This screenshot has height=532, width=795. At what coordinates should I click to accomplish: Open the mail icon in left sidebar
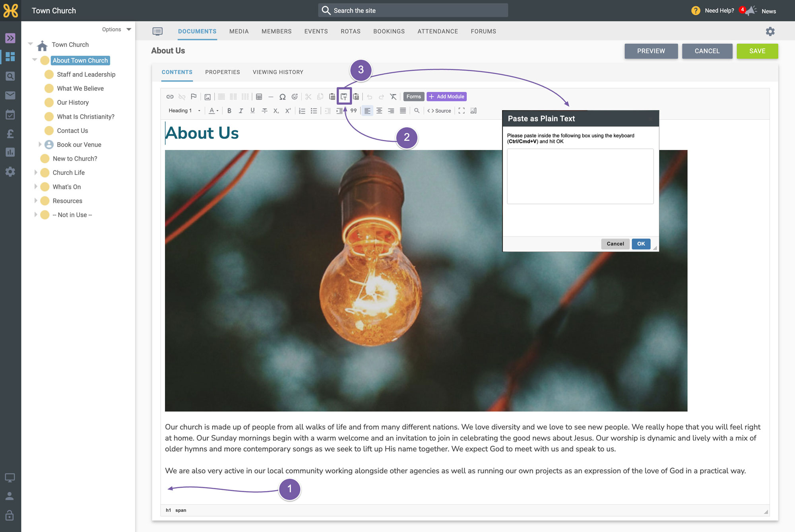(x=10, y=95)
